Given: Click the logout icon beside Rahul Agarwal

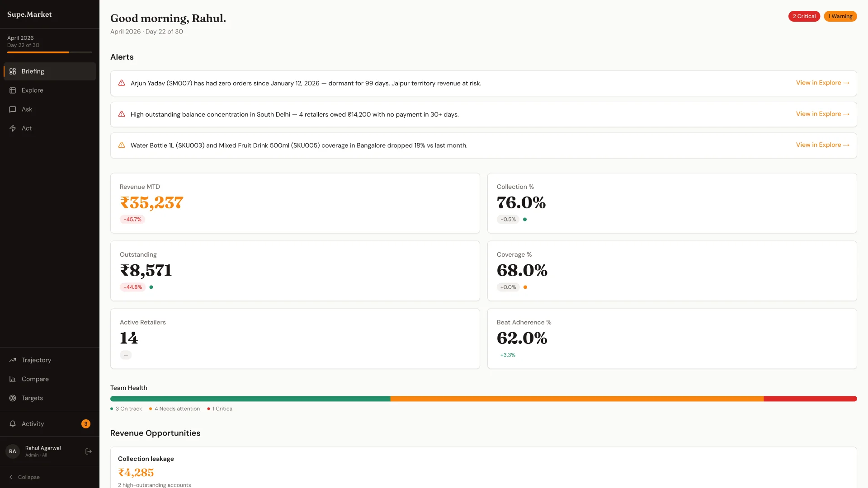Looking at the screenshot, I should tap(89, 451).
